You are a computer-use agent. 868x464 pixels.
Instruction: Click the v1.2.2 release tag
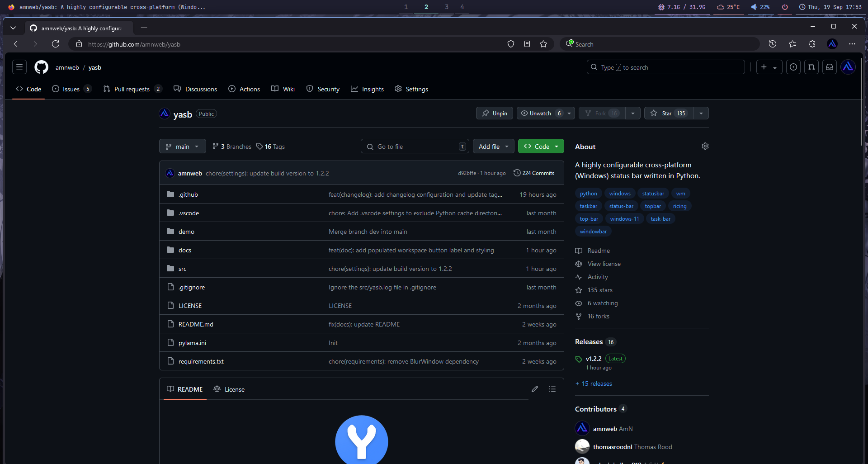[594, 359]
